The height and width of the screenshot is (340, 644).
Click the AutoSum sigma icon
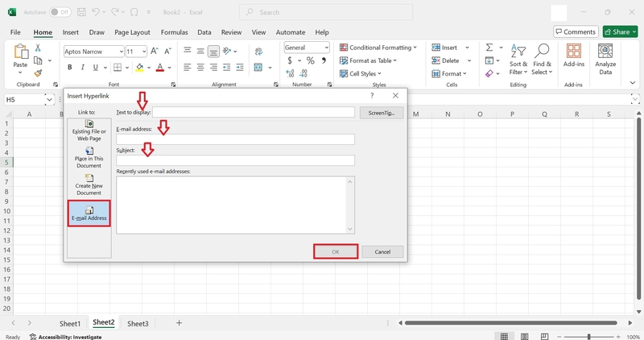tap(489, 48)
